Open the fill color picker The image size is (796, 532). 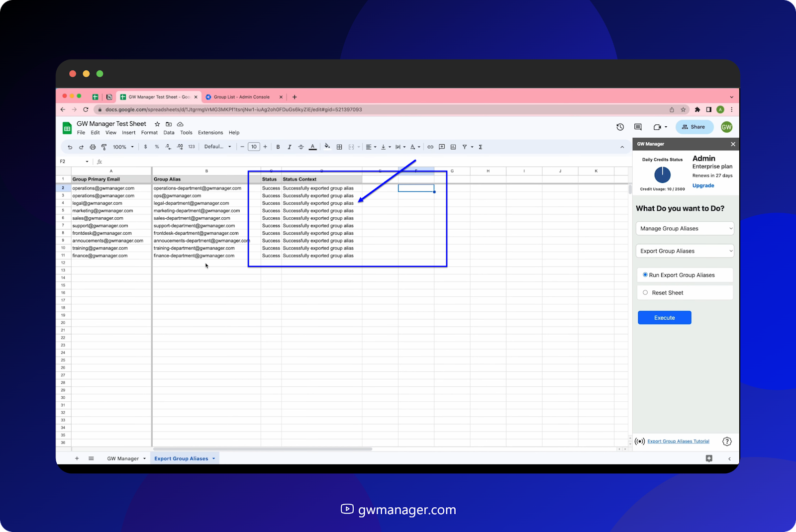click(327, 147)
